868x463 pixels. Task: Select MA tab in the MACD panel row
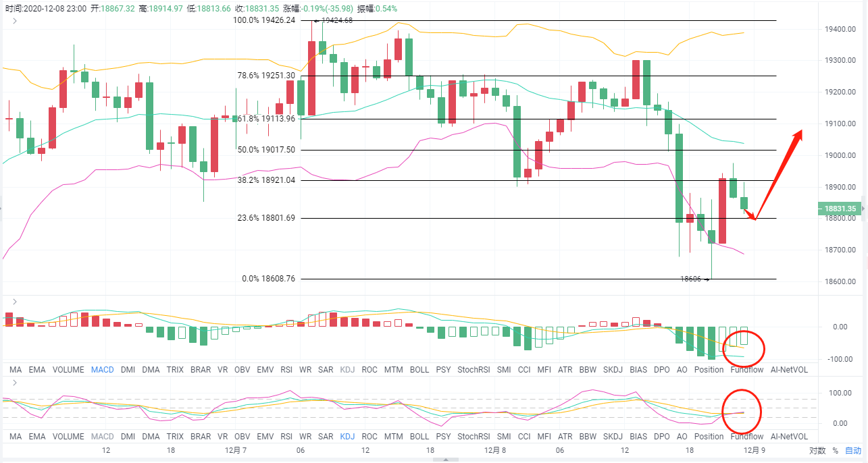click(x=16, y=370)
